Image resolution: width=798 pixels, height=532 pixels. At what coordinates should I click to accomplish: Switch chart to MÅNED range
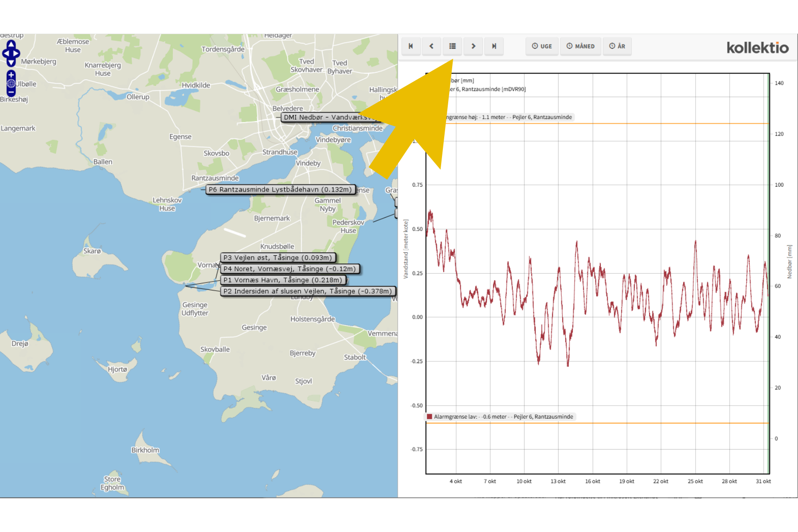(580, 46)
